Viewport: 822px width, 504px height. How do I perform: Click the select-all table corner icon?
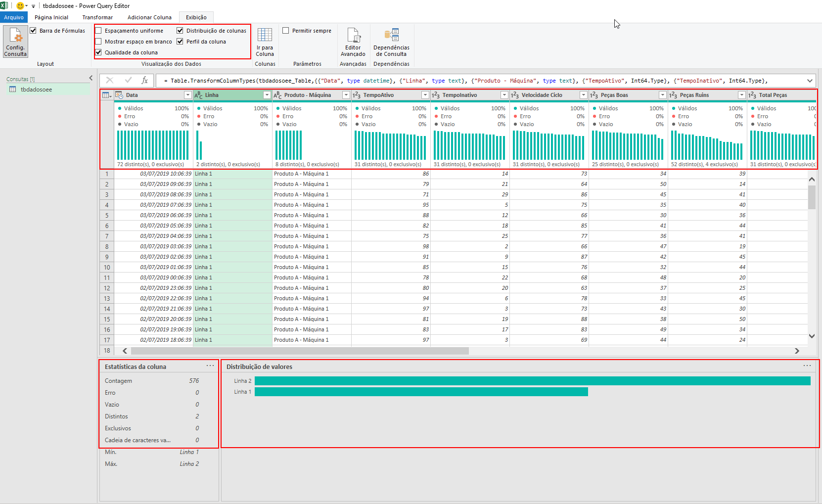[106, 94]
